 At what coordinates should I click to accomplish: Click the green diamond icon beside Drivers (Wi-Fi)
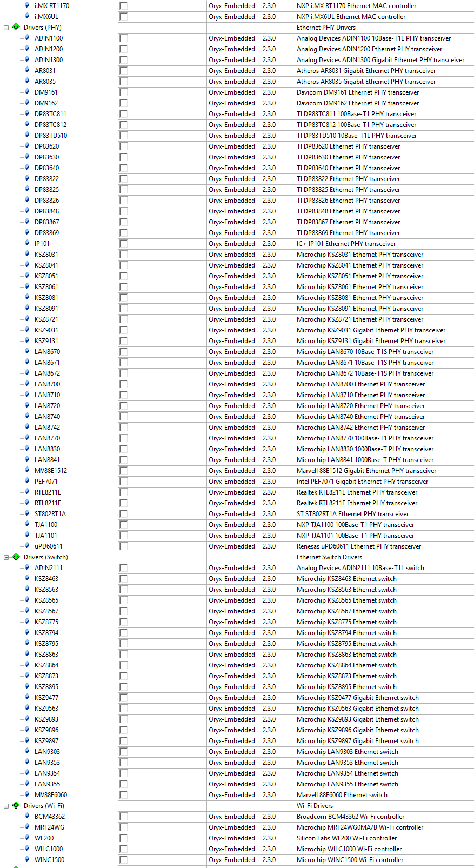16,805
